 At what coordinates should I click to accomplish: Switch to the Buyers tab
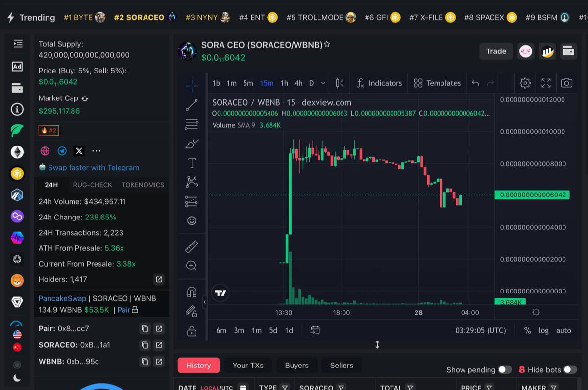pyautogui.click(x=297, y=365)
